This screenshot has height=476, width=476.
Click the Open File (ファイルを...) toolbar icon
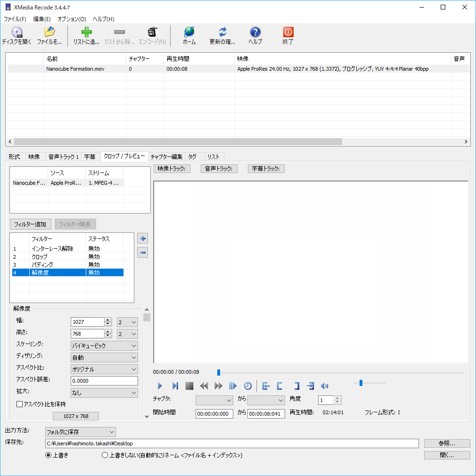tap(49, 32)
